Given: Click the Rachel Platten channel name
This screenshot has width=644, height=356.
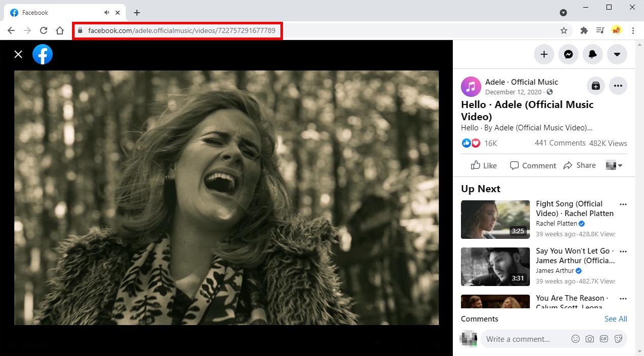Looking at the screenshot, I should (556, 224).
